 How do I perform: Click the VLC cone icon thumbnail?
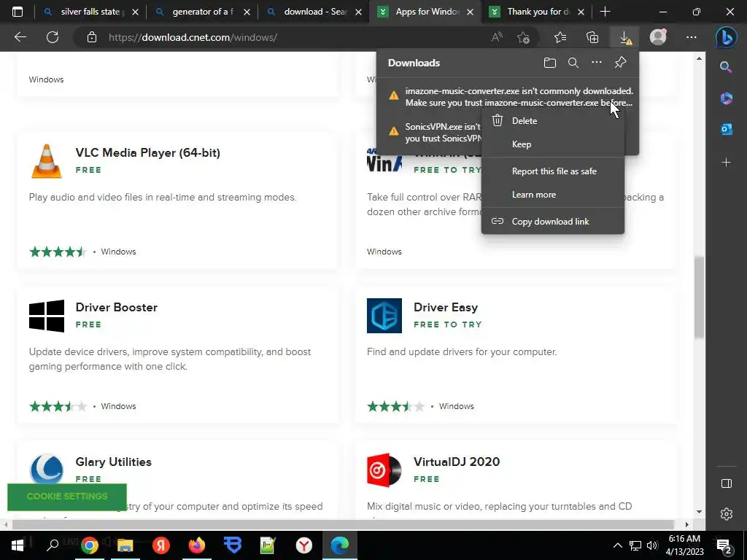[47, 161]
